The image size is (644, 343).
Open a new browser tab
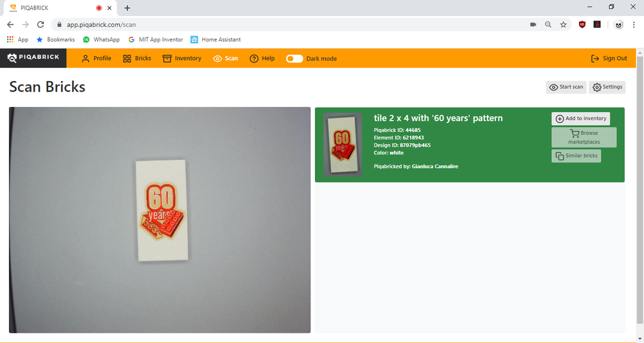point(128,8)
